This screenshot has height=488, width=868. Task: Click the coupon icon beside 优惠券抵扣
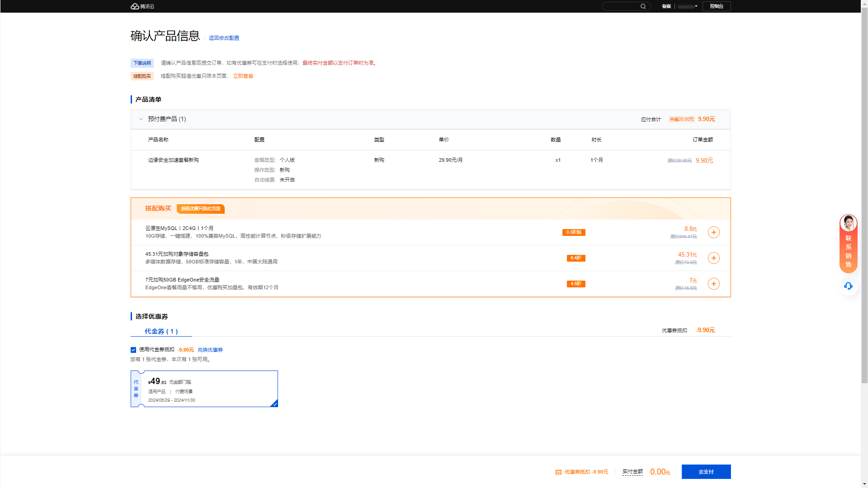(558, 472)
